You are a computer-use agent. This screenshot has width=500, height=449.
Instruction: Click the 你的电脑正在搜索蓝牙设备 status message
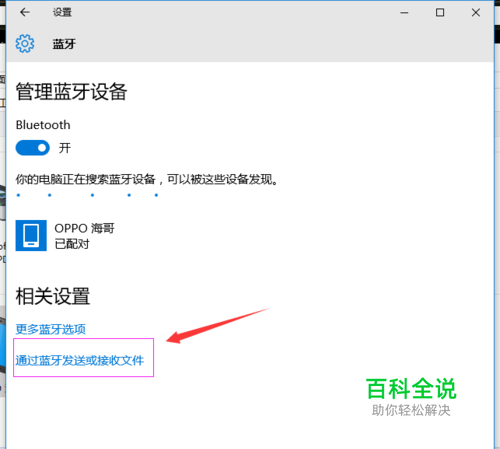[x=147, y=179]
